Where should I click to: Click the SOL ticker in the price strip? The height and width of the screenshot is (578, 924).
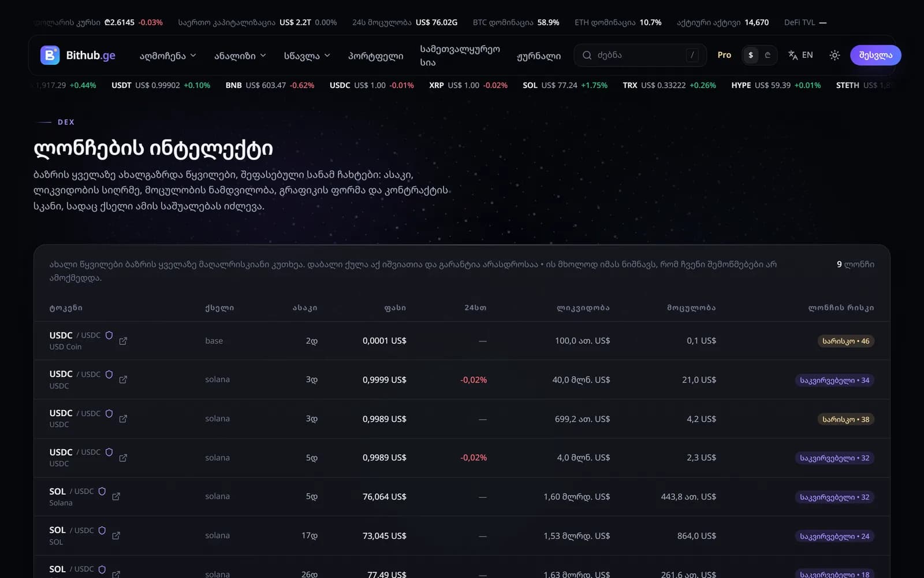565,85
